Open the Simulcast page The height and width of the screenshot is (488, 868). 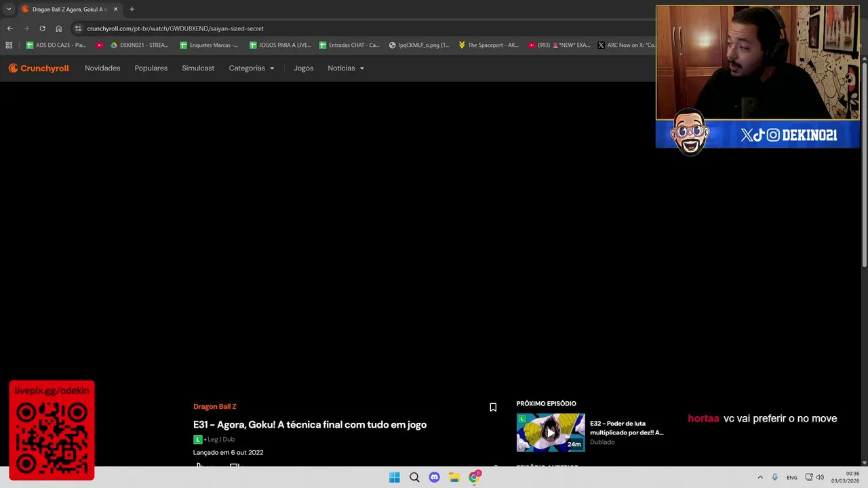[198, 68]
